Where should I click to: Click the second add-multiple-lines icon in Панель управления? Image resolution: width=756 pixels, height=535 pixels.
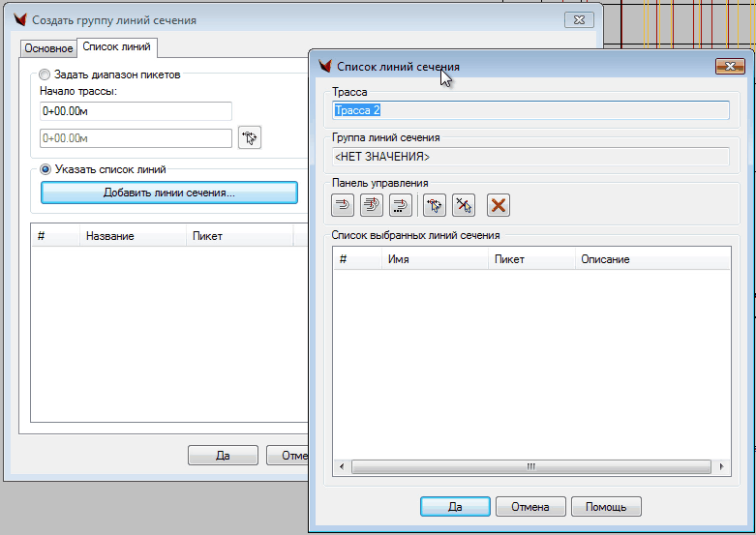pyautogui.click(x=372, y=205)
